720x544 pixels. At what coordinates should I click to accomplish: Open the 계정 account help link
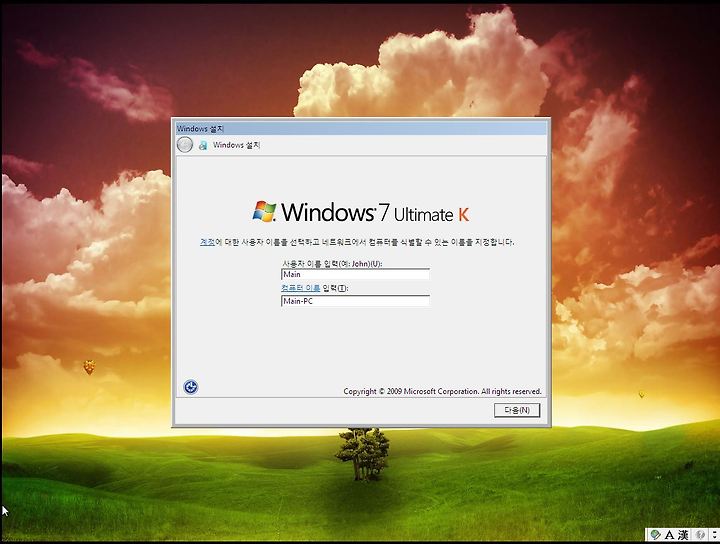(x=207, y=242)
